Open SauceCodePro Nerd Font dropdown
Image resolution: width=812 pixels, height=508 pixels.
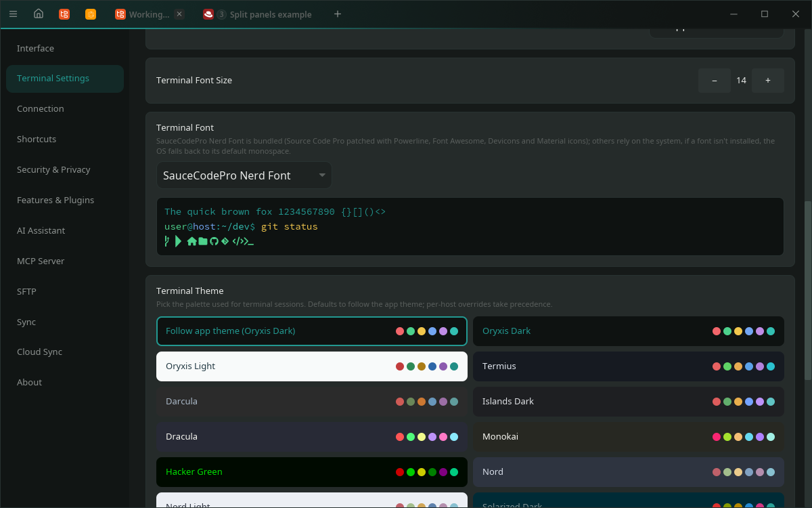(x=244, y=175)
